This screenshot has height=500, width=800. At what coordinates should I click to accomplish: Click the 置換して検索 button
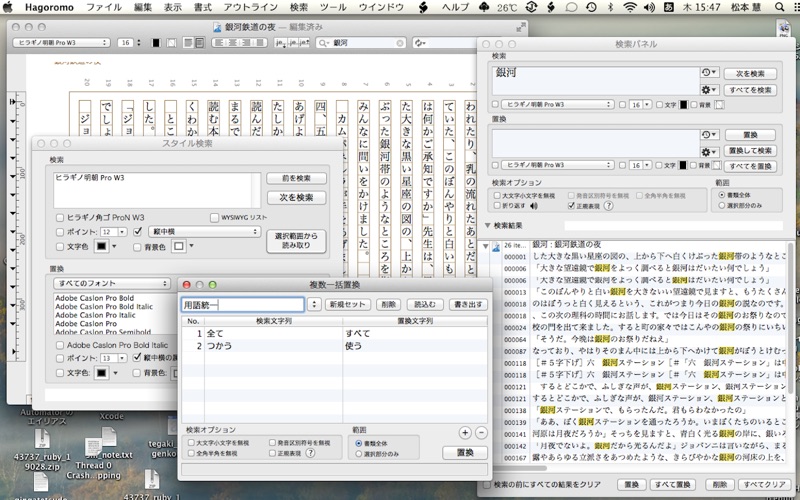click(x=750, y=151)
